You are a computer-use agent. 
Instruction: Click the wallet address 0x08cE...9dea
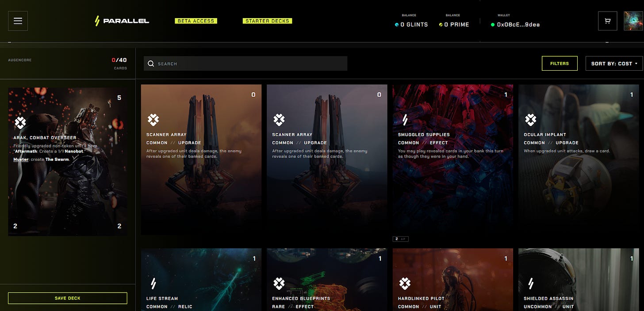pyautogui.click(x=518, y=25)
